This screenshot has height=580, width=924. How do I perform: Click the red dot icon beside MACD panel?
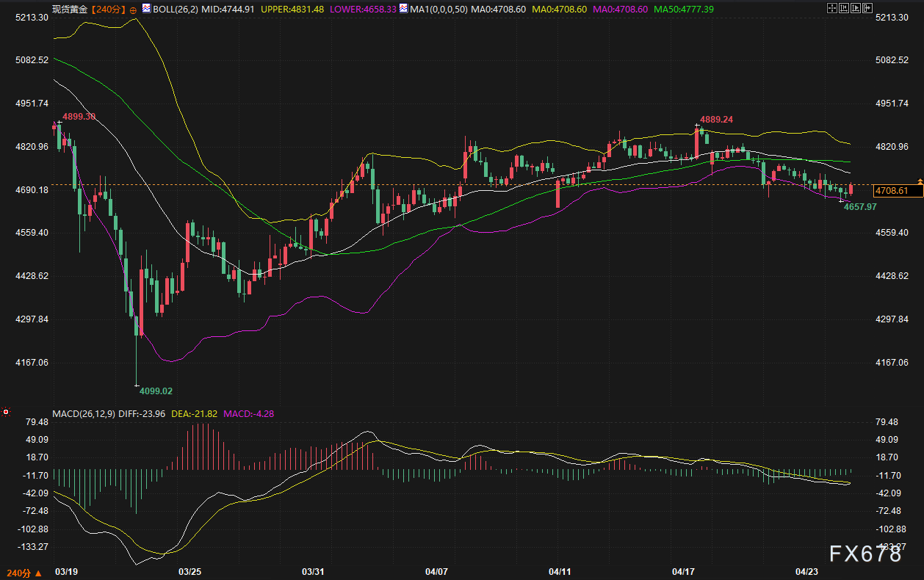click(6, 413)
